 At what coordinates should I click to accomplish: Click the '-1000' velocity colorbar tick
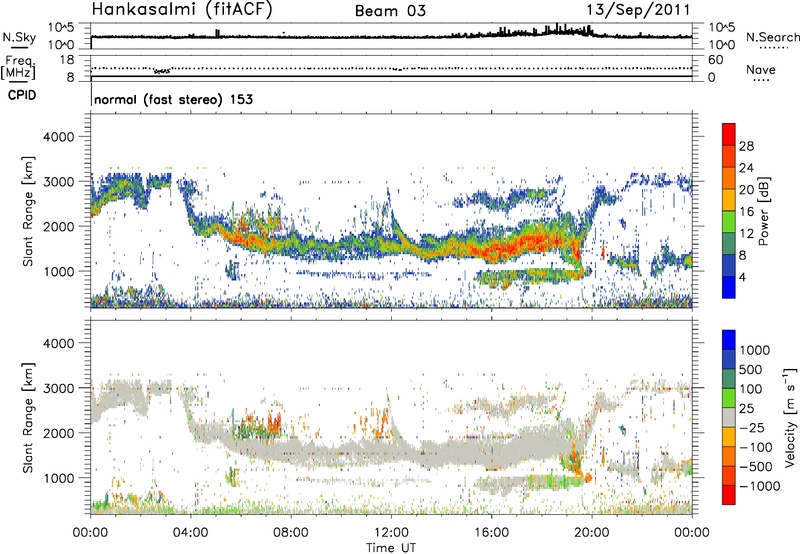760,486
